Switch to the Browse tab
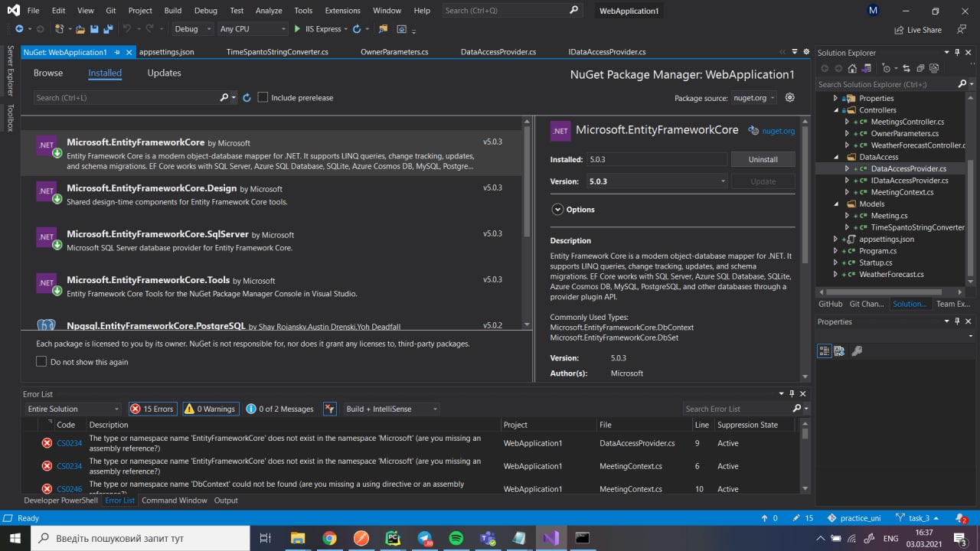Screen dimensions: 980x551 48,73
